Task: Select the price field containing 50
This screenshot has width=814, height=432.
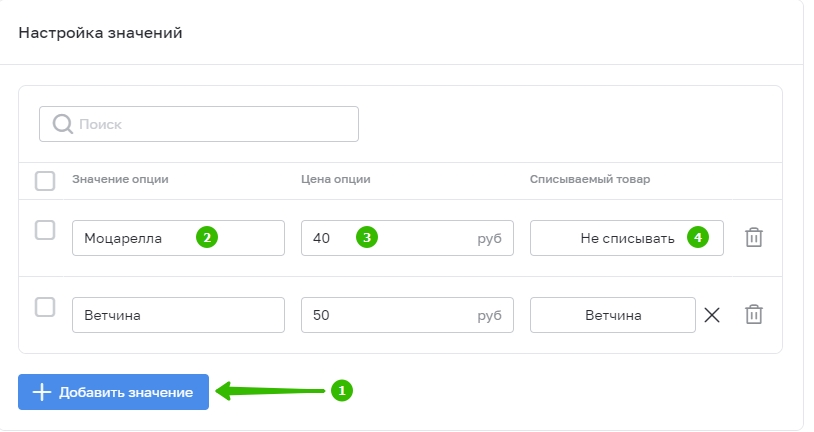Action: [407, 315]
